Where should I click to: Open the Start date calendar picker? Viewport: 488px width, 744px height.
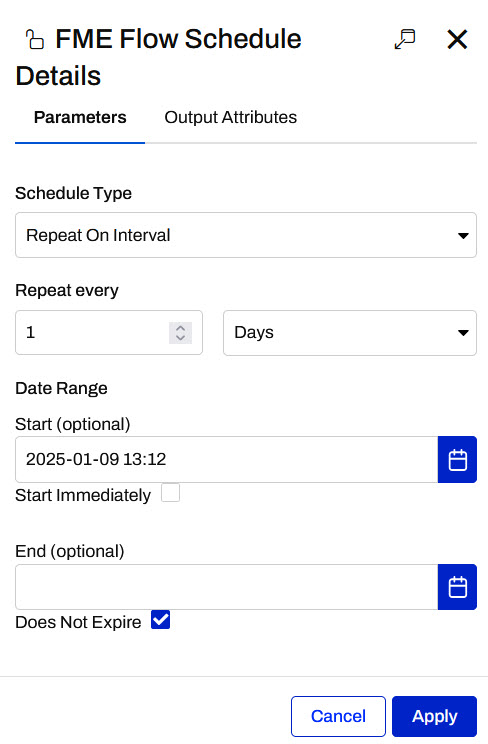point(457,459)
